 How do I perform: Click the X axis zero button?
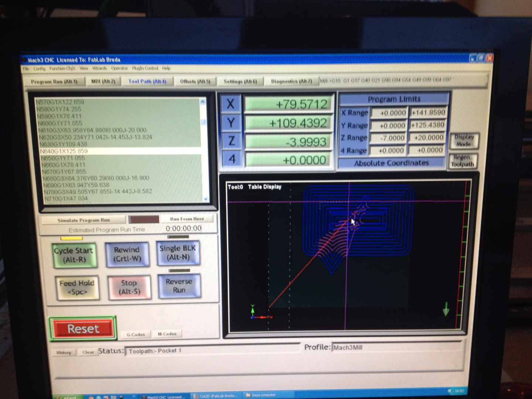pyautogui.click(x=231, y=104)
